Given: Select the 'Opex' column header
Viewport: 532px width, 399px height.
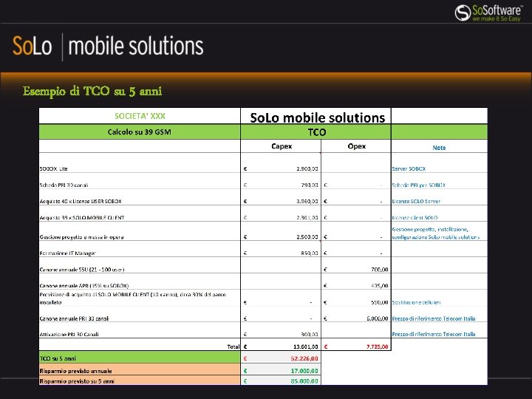Looking at the screenshot, I should coord(357,146).
